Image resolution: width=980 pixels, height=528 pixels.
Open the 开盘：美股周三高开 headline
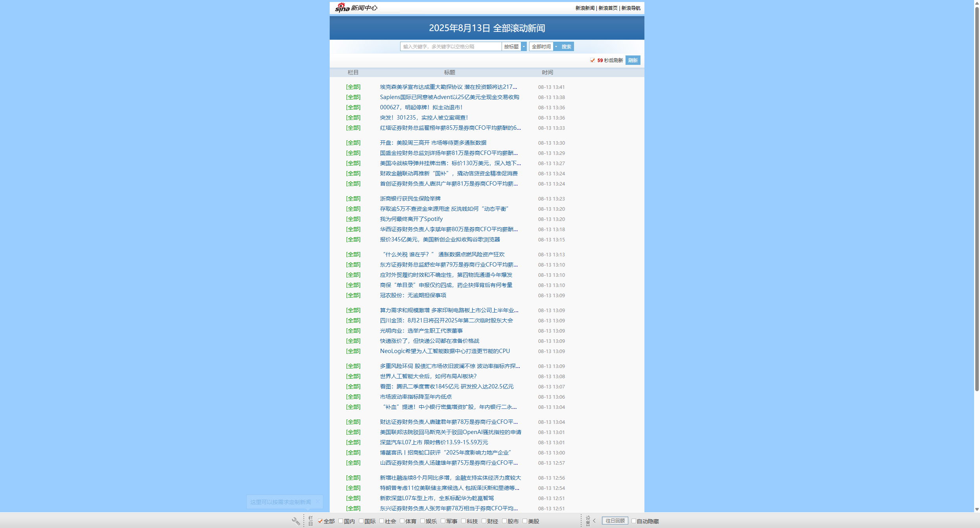[433, 143]
